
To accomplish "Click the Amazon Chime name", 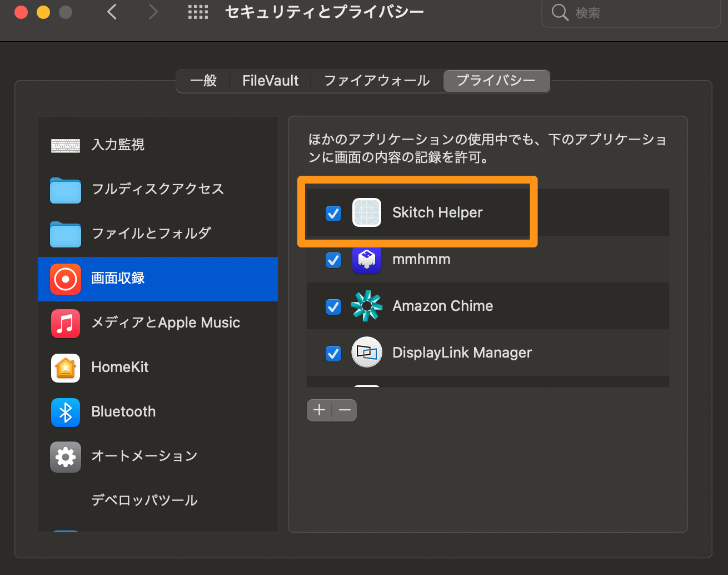I will pyautogui.click(x=443, y=306).
